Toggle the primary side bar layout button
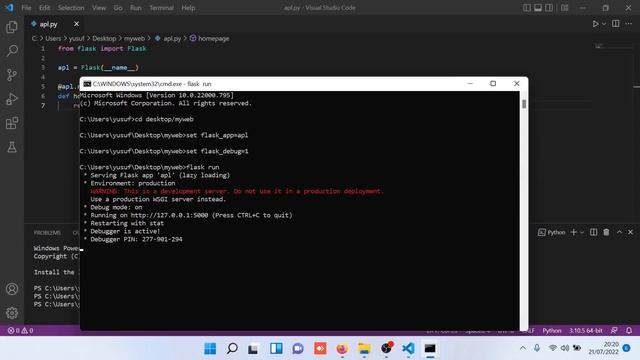Image resolution: width=640 pixels, height=360 pixels. (527, 8)
